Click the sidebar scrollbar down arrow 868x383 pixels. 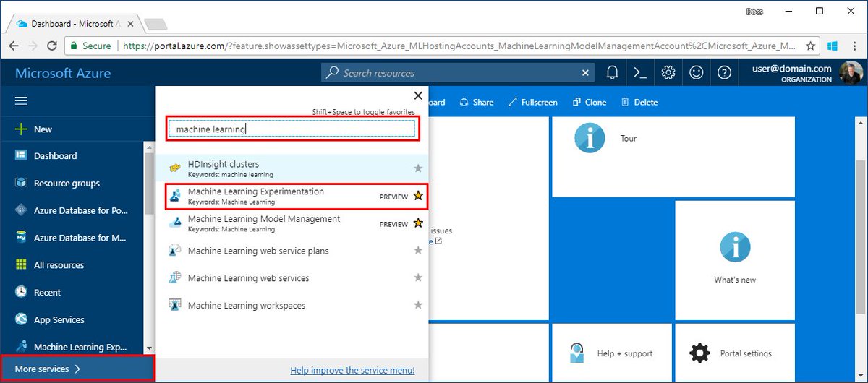(x=149, y=348)
